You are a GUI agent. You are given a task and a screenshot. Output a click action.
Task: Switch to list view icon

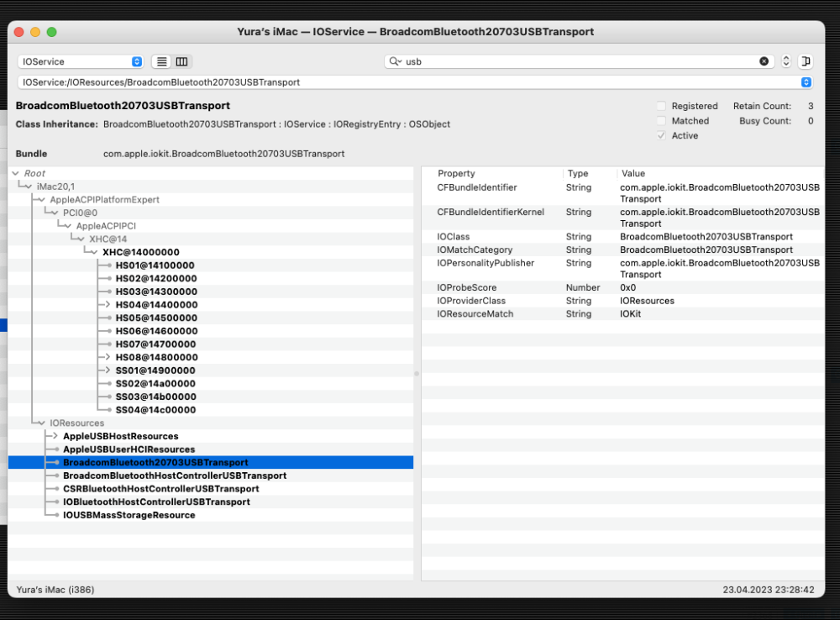(162, 61)
